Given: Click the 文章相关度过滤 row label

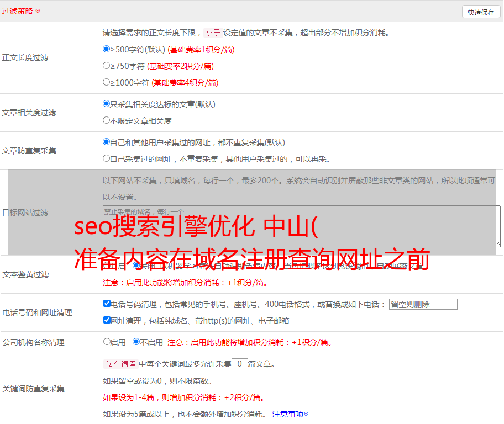Looking at the screenshot, I should coord(29,113).
